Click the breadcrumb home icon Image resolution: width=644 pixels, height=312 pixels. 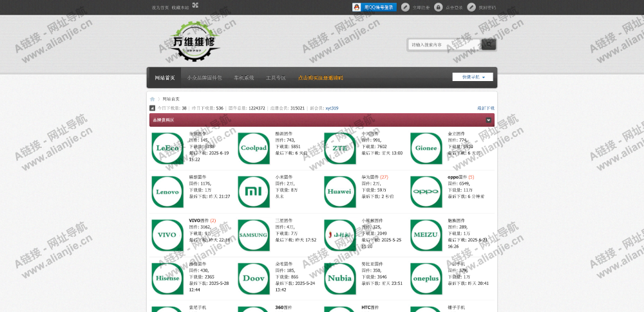click(x=153, y=99)
